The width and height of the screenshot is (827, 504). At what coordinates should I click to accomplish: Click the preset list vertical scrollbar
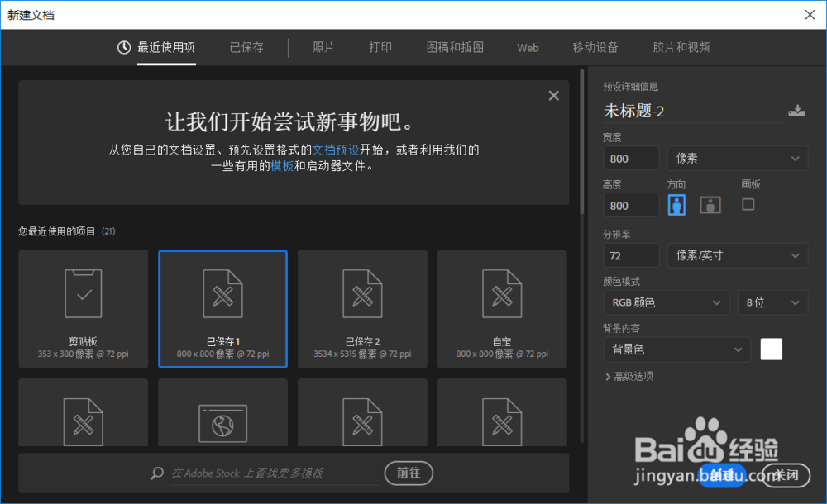tap(582, 142)
